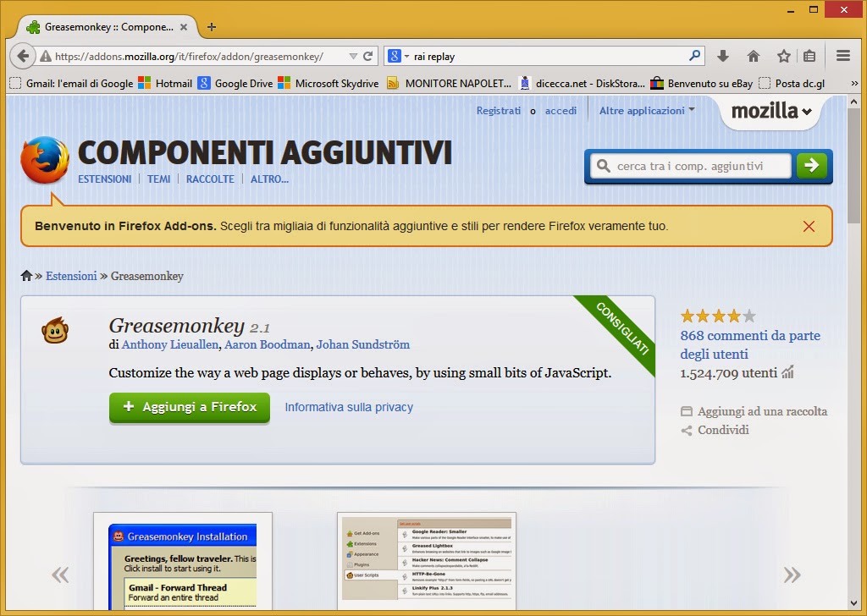
Task: Dismiss the Benvenuto in Firefox Add-ons banner
Action: [x=809, y=227]
